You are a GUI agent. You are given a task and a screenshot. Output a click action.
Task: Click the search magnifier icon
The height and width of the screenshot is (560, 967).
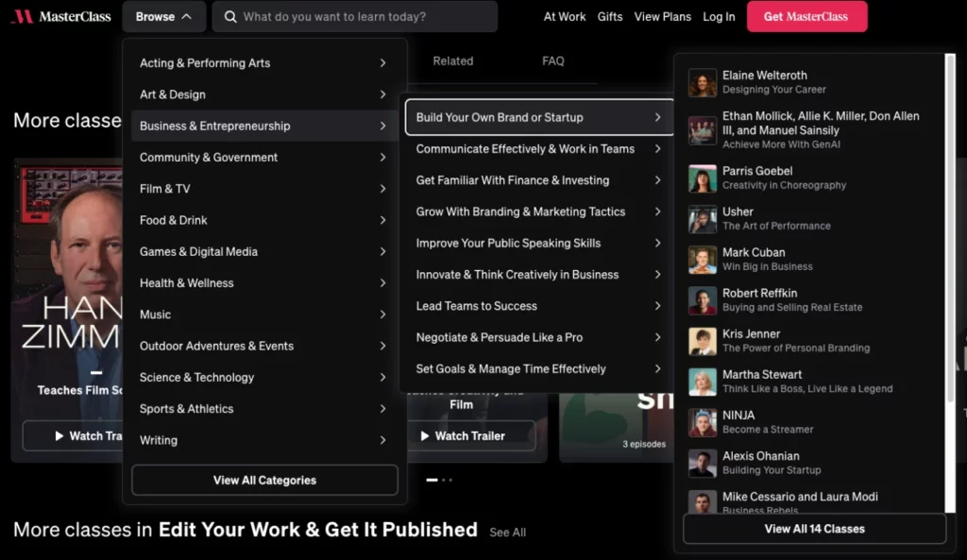click(x=230, y=17)
